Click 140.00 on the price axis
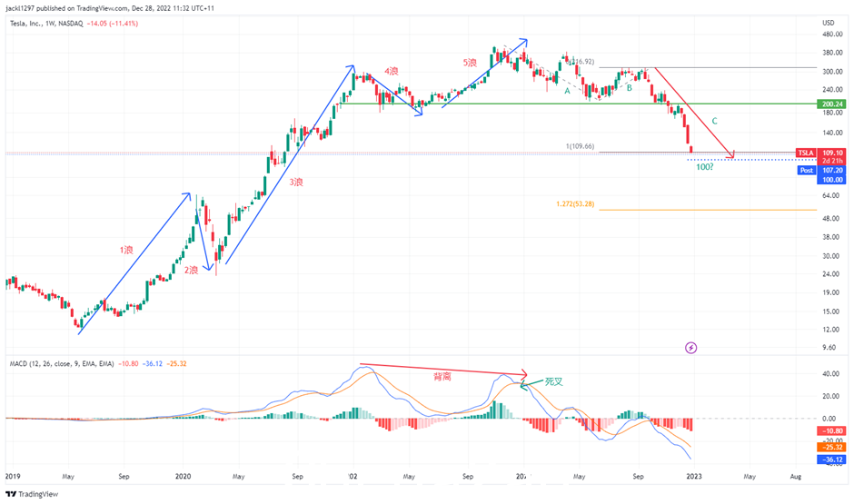This screenshot has height=504, width=854. [x=832, y=133]
